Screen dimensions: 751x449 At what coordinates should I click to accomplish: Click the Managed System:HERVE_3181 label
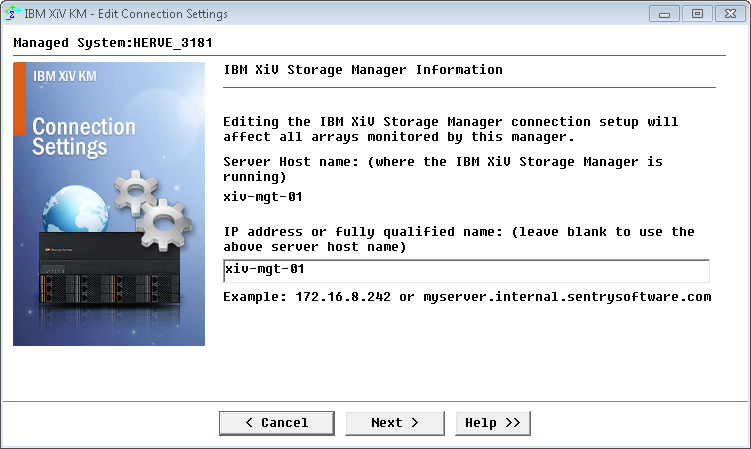pos(113,43)
